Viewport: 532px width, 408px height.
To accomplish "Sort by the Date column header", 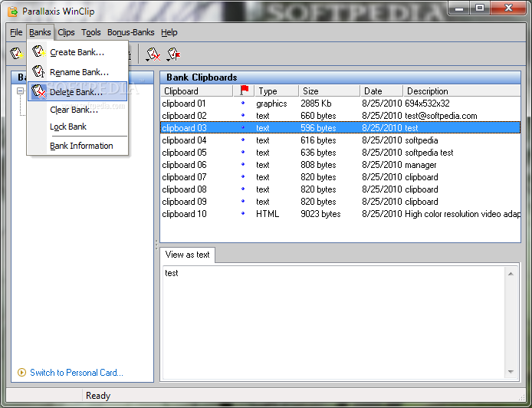I will 381,91.
